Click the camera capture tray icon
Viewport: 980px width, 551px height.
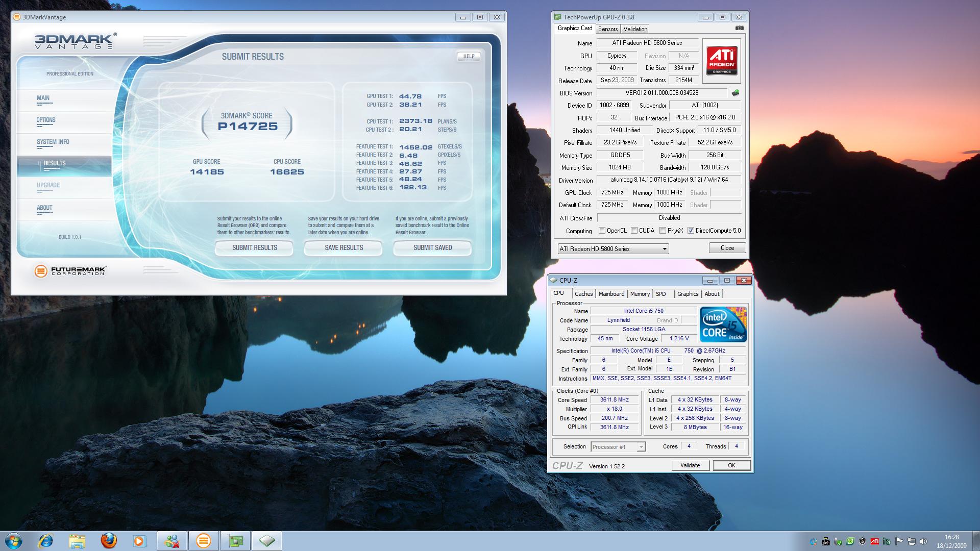pos(825,542)
